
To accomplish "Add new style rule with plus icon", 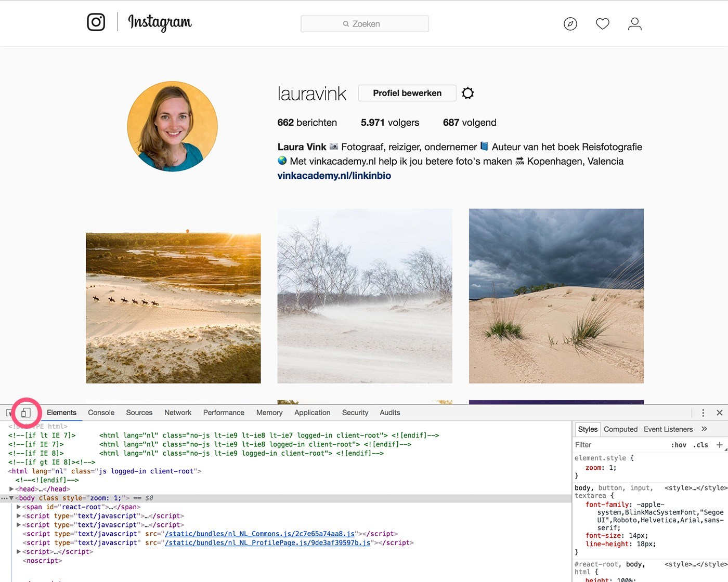I will tap(720, 445).
